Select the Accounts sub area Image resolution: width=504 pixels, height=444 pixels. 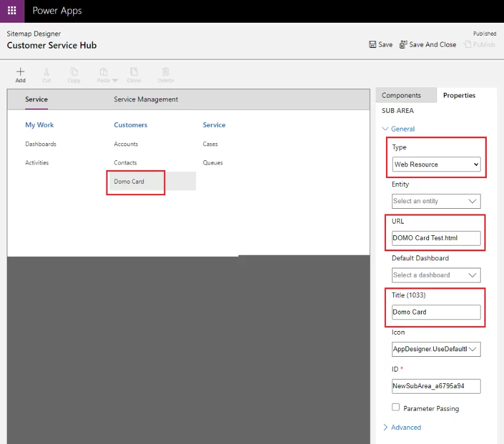tap(126, 144)
